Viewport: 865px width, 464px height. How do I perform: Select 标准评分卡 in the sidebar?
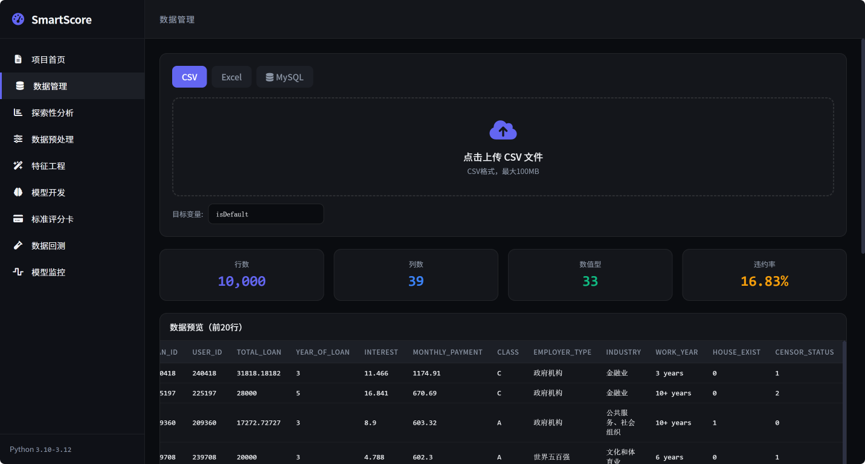(x=72, y=218)
